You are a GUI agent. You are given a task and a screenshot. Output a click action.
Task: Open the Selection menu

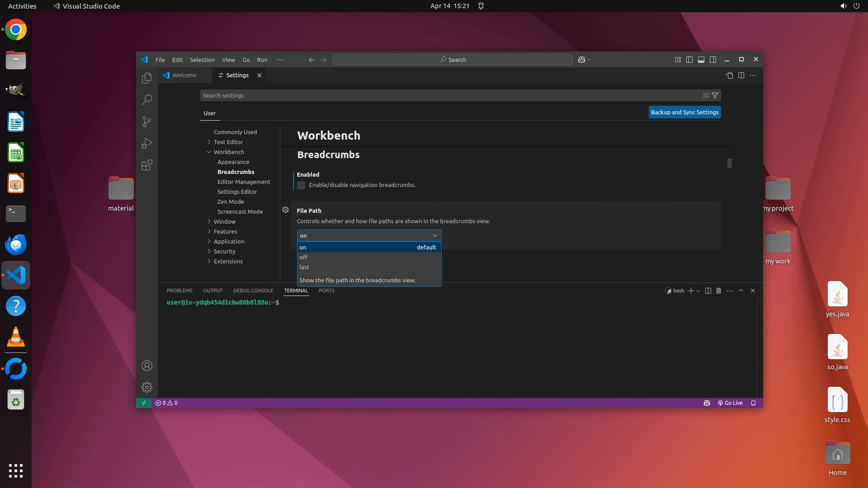point(202,60)
